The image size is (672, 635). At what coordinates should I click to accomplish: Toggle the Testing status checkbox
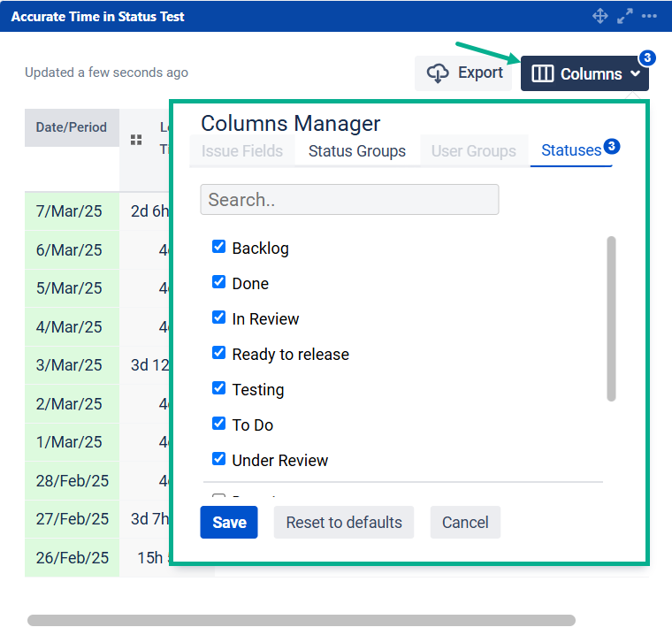(x=219, y=389)
